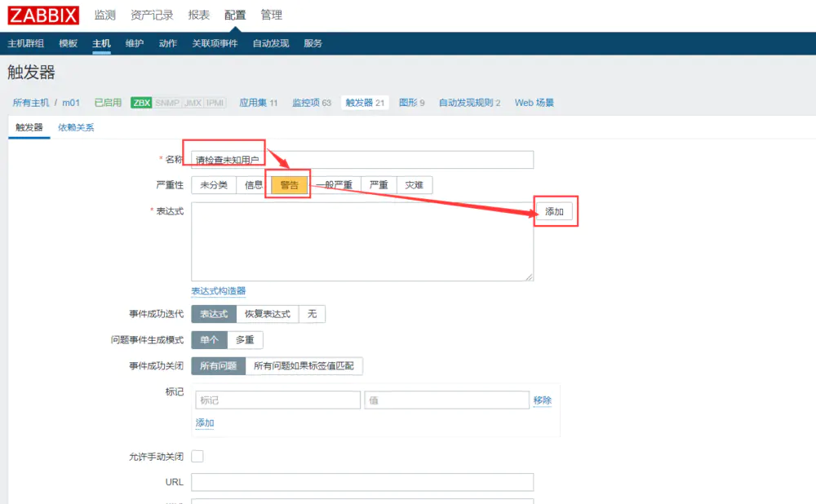
Task: Go to 服务 submenu
Action: coord(313,43)
